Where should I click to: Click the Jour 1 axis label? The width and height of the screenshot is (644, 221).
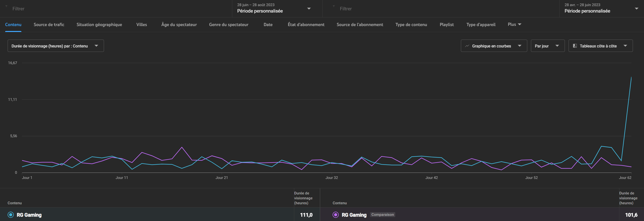(27, 177)
